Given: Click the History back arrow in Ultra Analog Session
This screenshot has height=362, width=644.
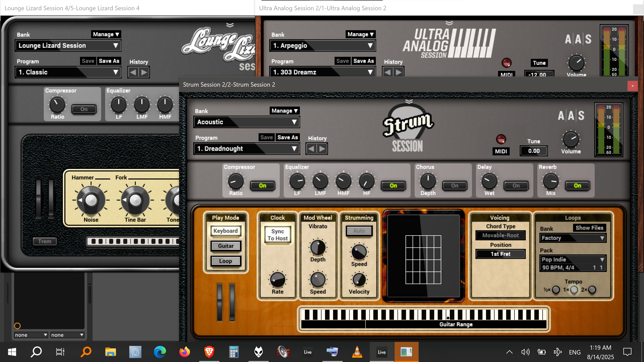Looking at the screenshot, I should (x=388, y=72).
